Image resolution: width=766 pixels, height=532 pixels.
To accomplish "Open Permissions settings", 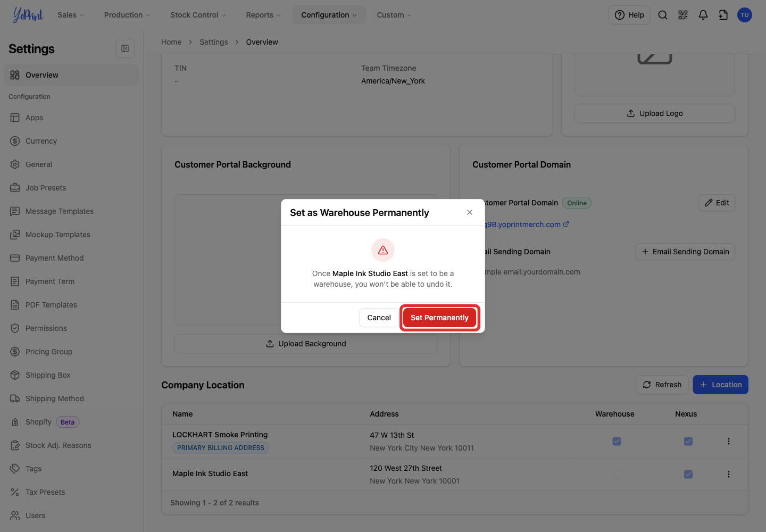I will pos(72,328).
